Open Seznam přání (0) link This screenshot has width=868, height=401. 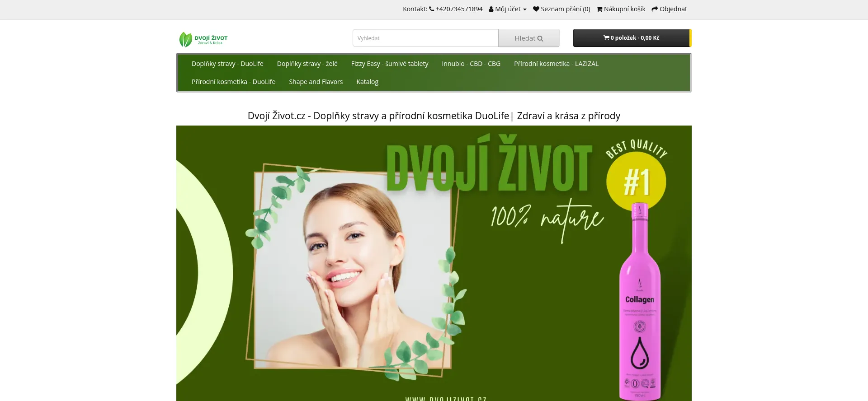[x=562, y=9]
